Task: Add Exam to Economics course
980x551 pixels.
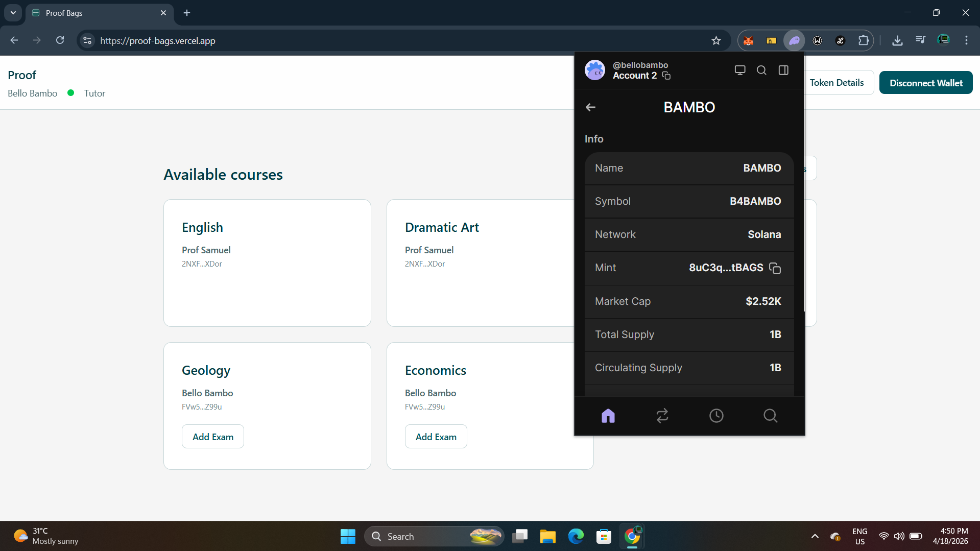Action: click(436, 437)
